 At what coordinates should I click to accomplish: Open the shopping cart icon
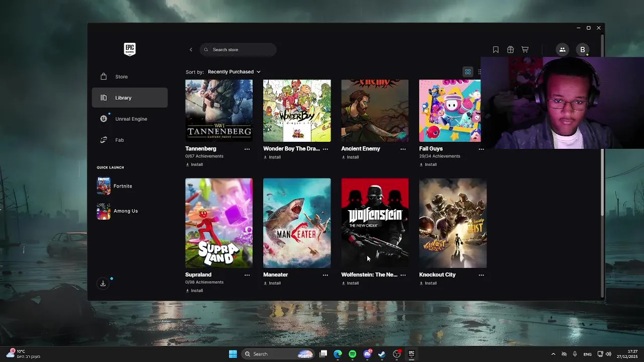tap(525, 49)
